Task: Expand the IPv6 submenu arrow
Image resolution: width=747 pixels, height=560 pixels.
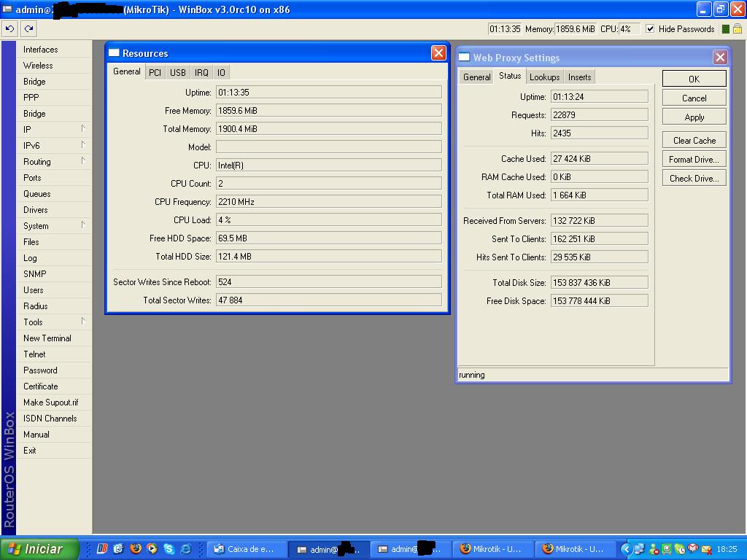Action: [x=83, y=145]
